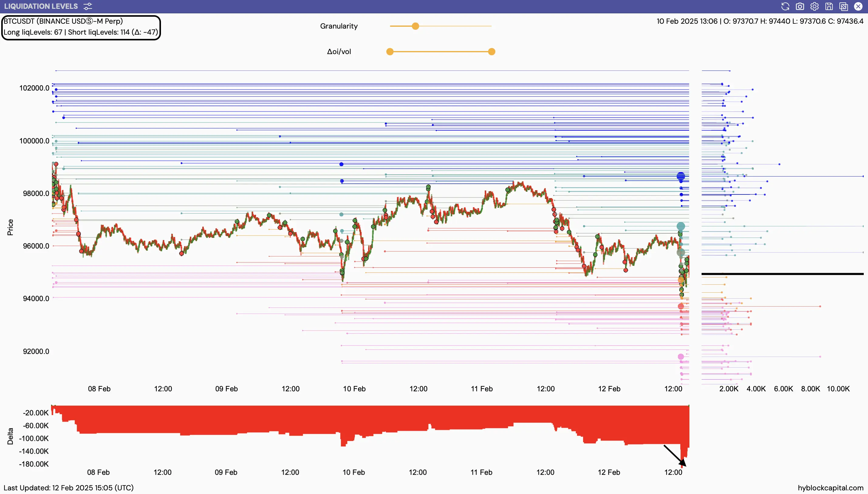Click the hyblockcapital.com watermark link
868x494 pixels.
click(x=830, y=488)
